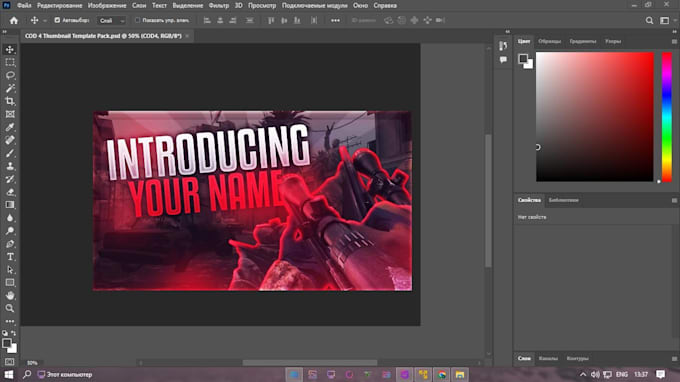Select the Frame tool
Image resolution: width=680 pixels, height=382 pixels.
pos(10,114)
